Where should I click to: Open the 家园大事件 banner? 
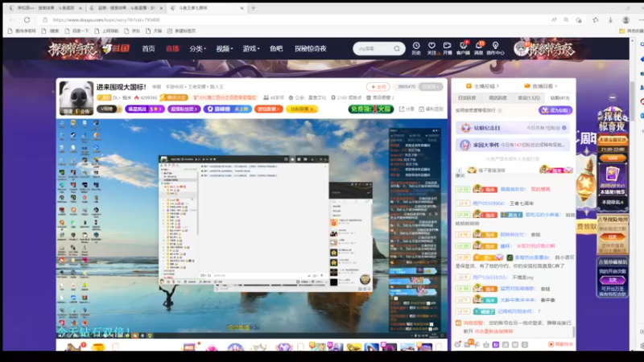pos(512,145)
